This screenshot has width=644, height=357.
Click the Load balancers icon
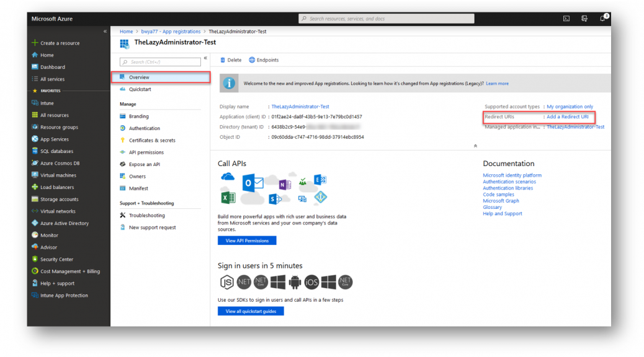pyautogui.click(x=35, y=187)
